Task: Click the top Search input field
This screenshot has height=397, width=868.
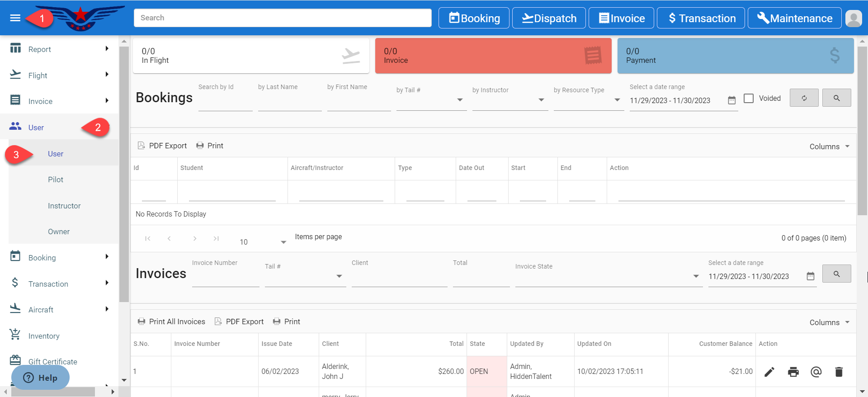Action: (283, 18)
